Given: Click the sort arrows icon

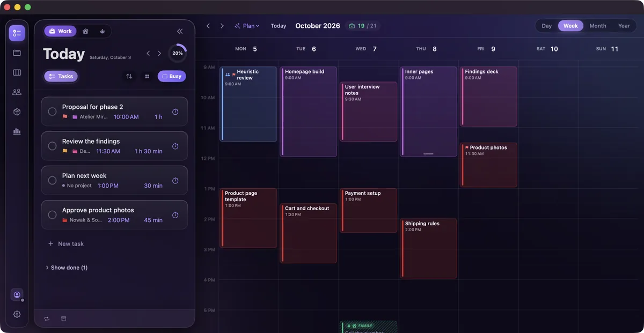Looking at the screenshot, I should click(x=129, y=76).
